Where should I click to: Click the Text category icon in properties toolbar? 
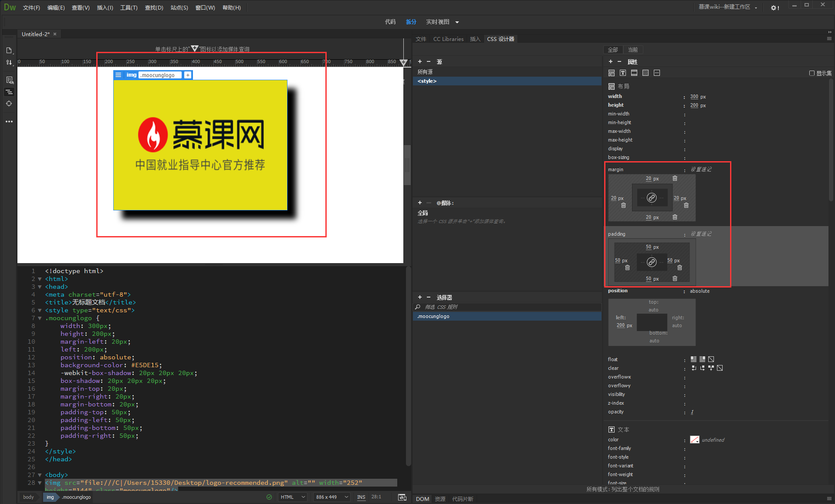[x=623, y=73]
